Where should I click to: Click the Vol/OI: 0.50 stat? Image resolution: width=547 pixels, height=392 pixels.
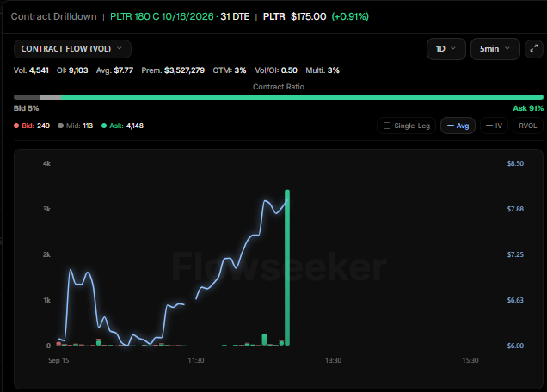click(276, 70)
